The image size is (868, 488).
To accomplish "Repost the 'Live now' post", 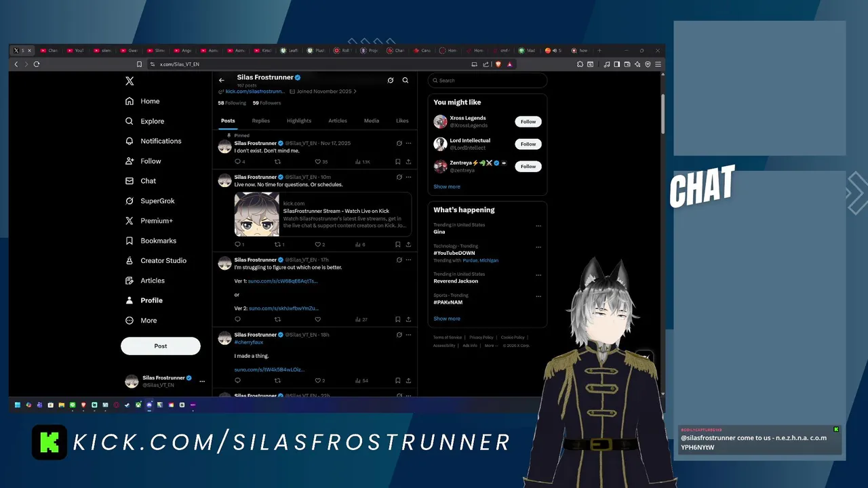I will coord(277,245).
